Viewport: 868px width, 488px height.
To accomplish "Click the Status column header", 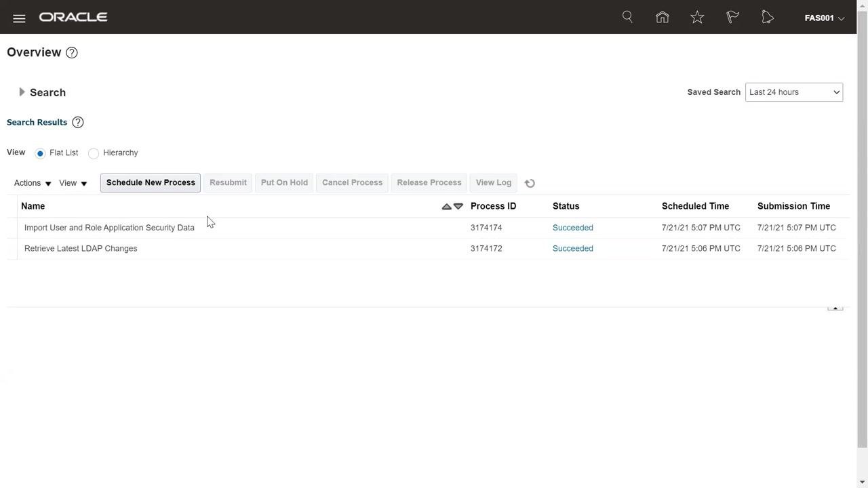I will (x=566, y=206).
